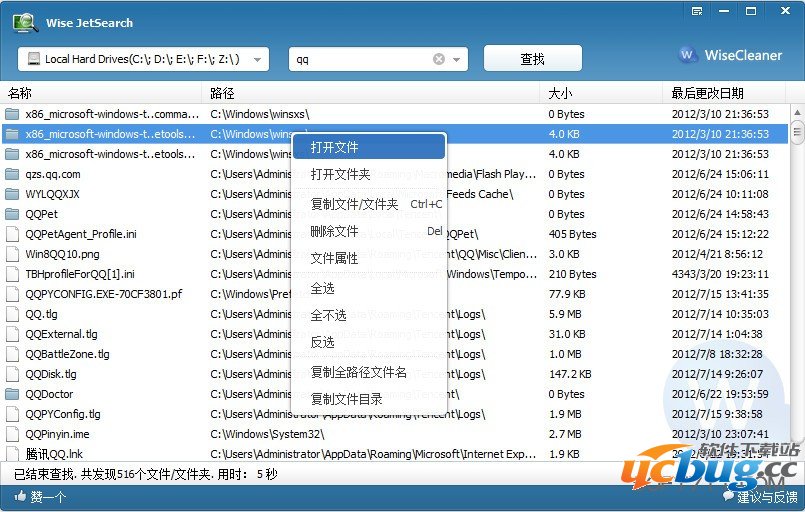Screen dimensions: 805x512
Task: Open the WiseCleaner logo link
Action: (730, 55)
